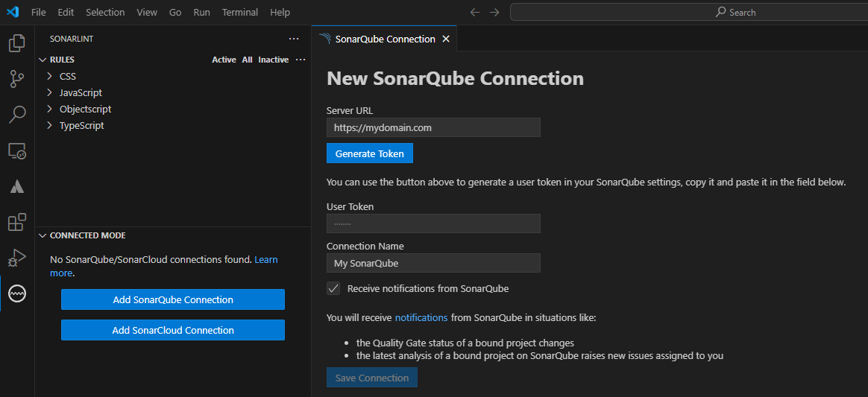Click the Save Connection button
Viewport: 868px width, 397px height.
(x=372, y=378)
